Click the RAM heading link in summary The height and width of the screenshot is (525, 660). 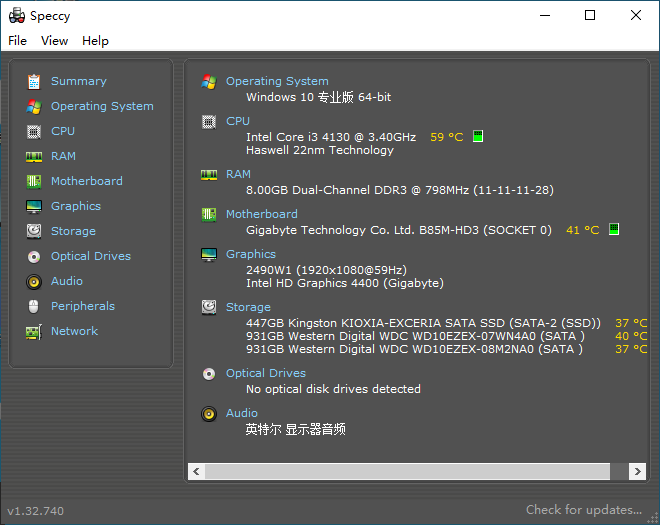click(x=238, y=174)
